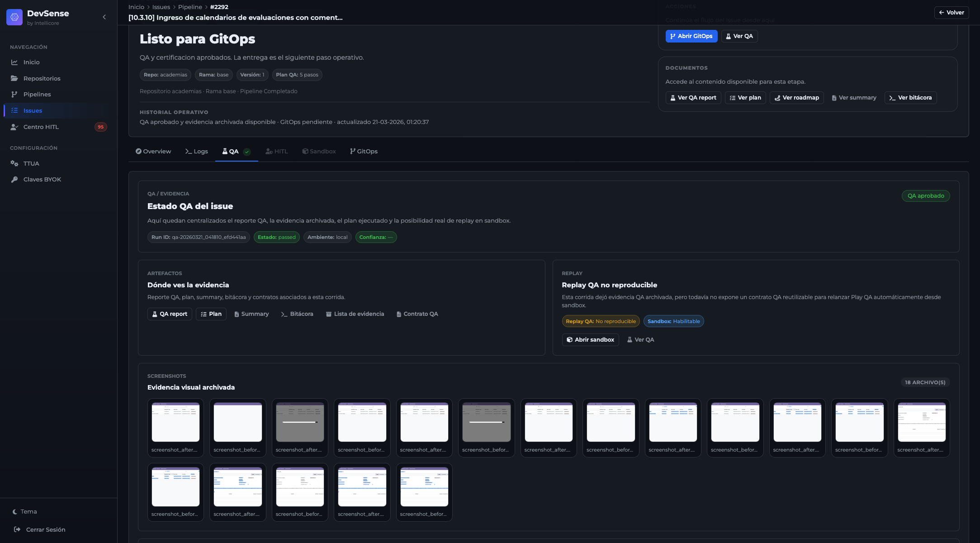Screen dimensions: 980x543
Task: Open Repositorios folder icon in sidebar
Action: (14, 78)
